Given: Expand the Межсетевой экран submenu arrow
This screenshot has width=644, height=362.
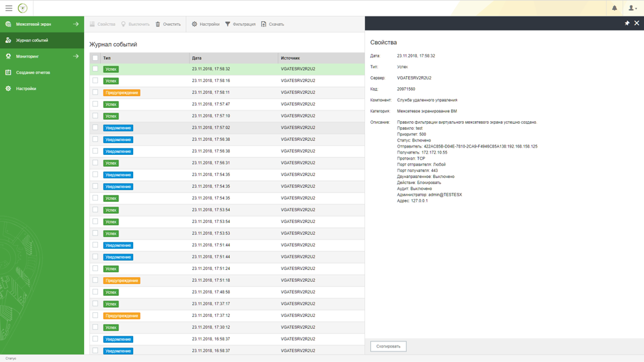Looking at the screenshot, I should coord(76,24).
